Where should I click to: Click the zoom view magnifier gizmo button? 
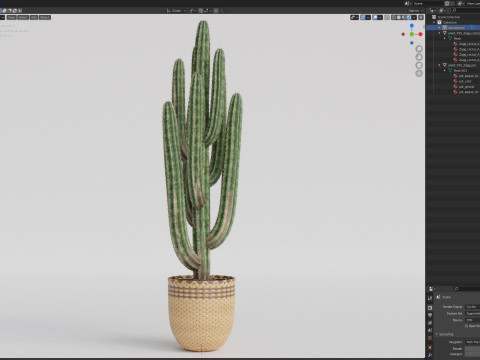coord(419,49)
